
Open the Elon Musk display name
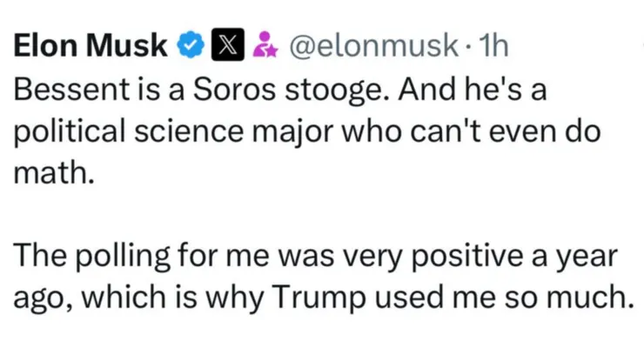90,46
